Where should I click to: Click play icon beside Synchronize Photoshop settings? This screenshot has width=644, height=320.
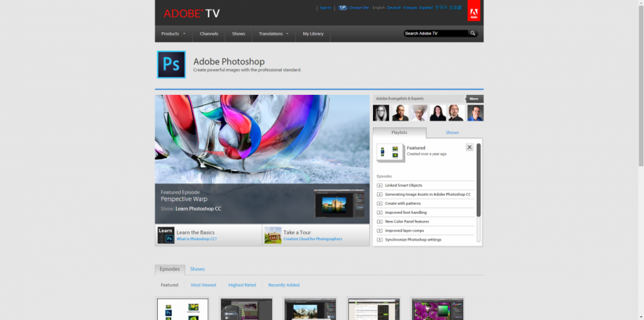click(379, 240)
